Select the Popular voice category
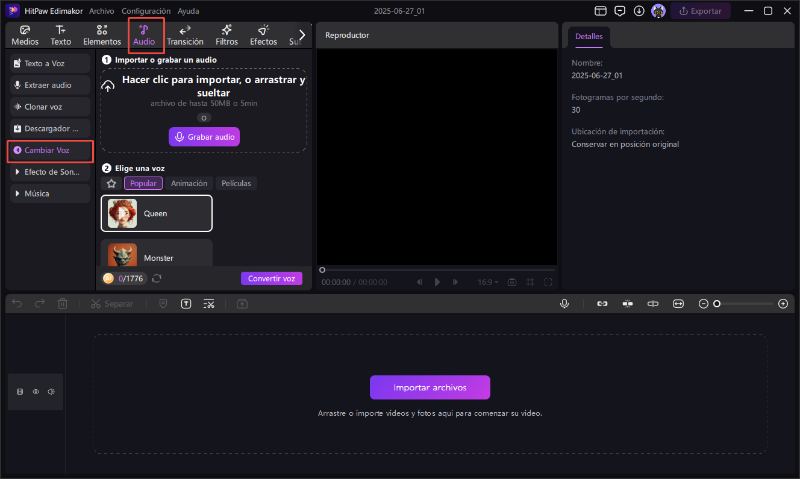This screenshot has height=479, width=800. [143, 183]
